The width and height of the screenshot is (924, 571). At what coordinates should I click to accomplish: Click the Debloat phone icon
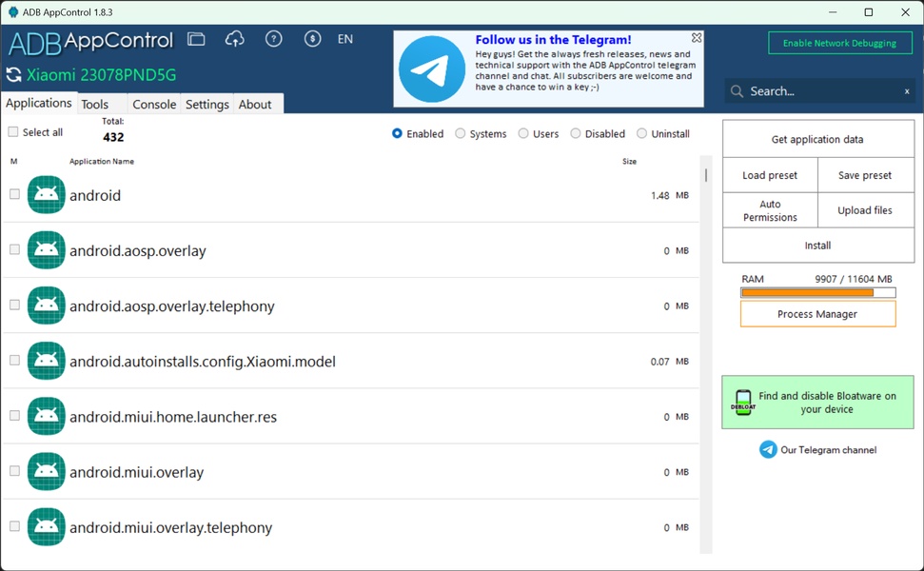[x=743, y=402]
